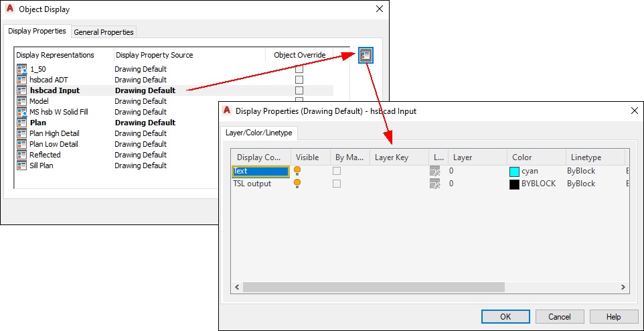Select the hsbcad Input representation name

[55, 90]
